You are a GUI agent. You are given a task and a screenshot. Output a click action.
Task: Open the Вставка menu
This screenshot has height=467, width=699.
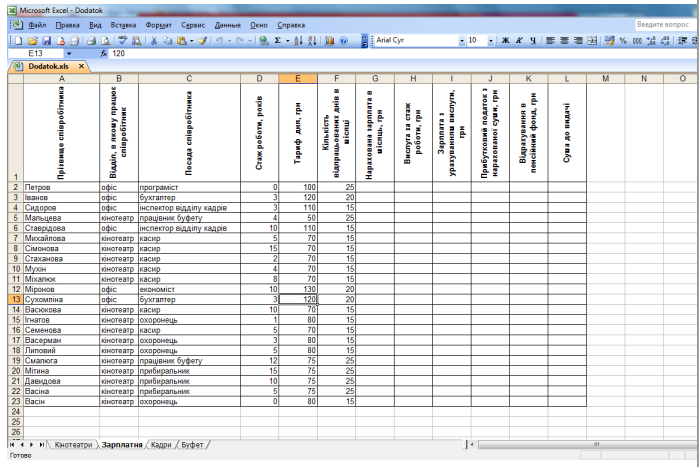pyautogui.click(x=123, y=25)
